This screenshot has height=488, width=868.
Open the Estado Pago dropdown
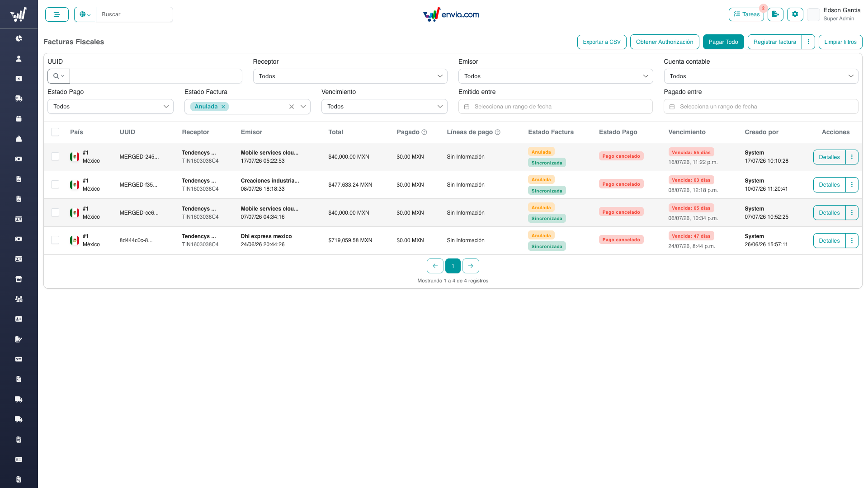coord(110,107)
